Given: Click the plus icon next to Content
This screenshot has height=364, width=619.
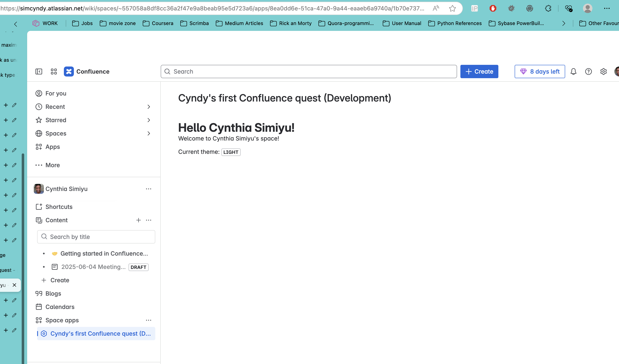Looking at the screenshot, I should 139,220.
